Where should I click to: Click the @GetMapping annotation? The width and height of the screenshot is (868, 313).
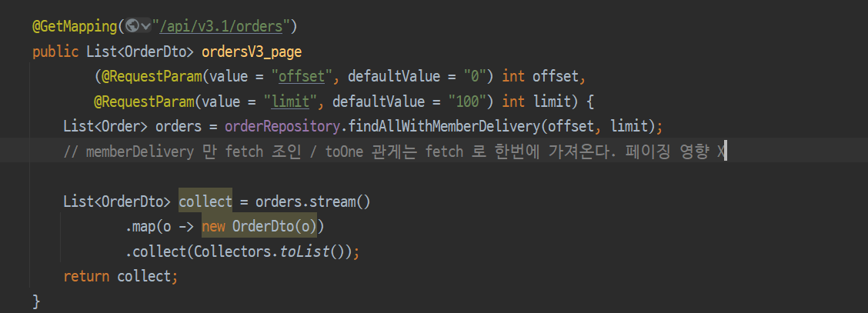pyautogui.click(x=75, y=26)
